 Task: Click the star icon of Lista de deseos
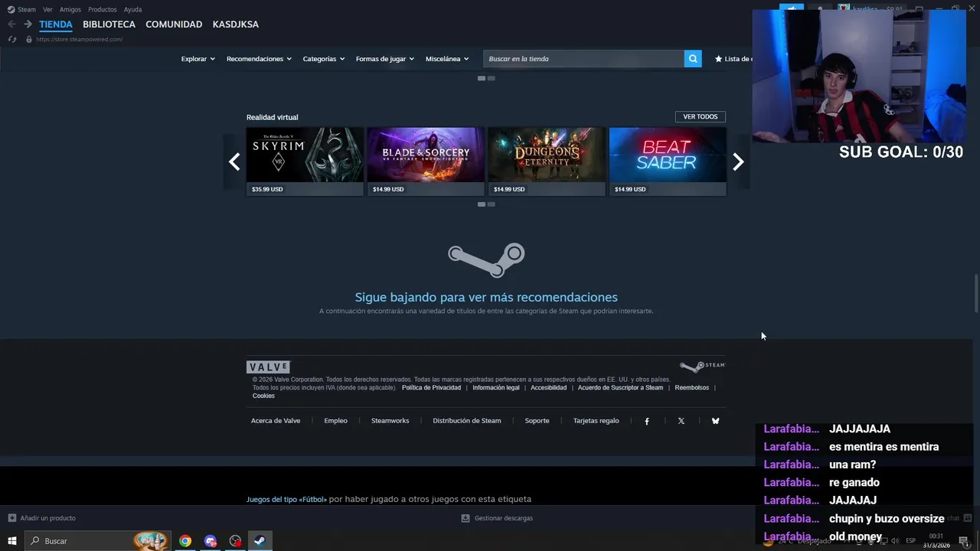click(718, 59)
